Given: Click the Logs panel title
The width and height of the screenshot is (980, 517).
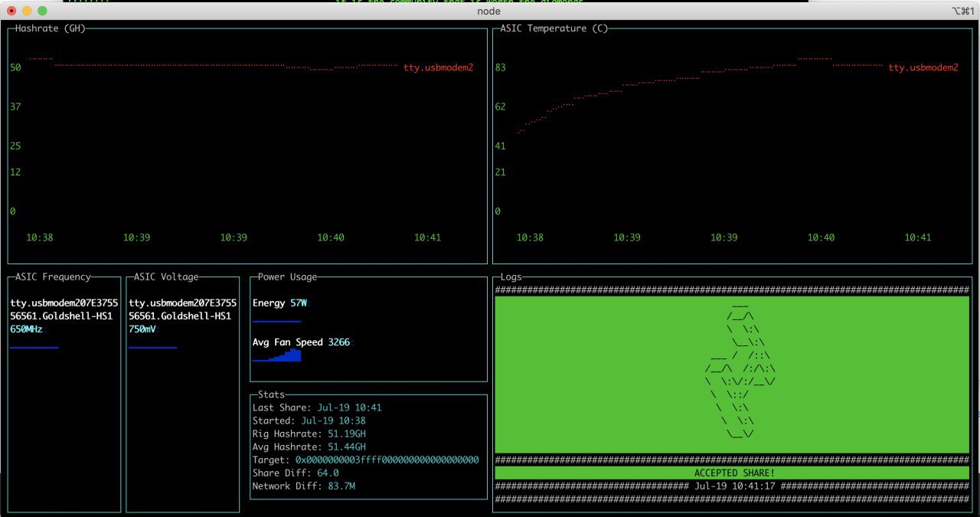Looking at the screenshot, I should 511,276.
